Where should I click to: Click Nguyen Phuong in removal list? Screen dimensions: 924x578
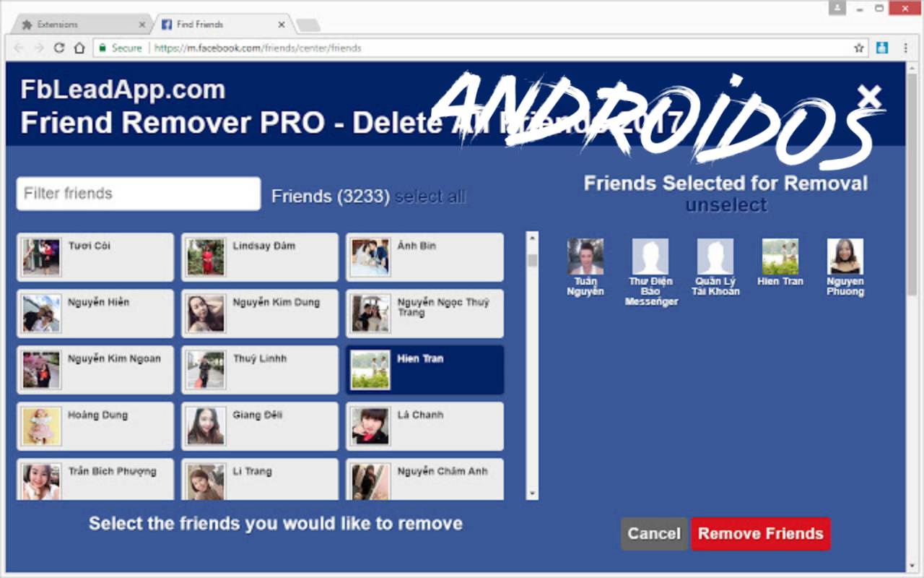845,267
